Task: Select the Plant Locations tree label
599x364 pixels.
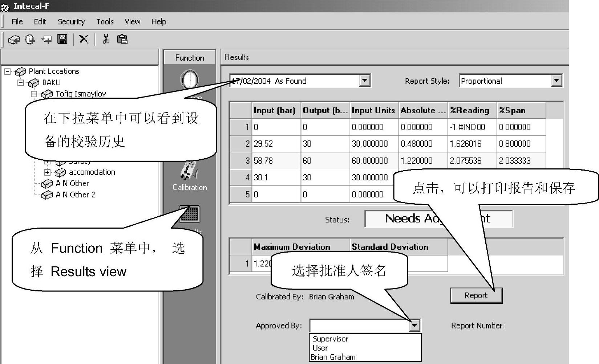Action: [54, 71]
